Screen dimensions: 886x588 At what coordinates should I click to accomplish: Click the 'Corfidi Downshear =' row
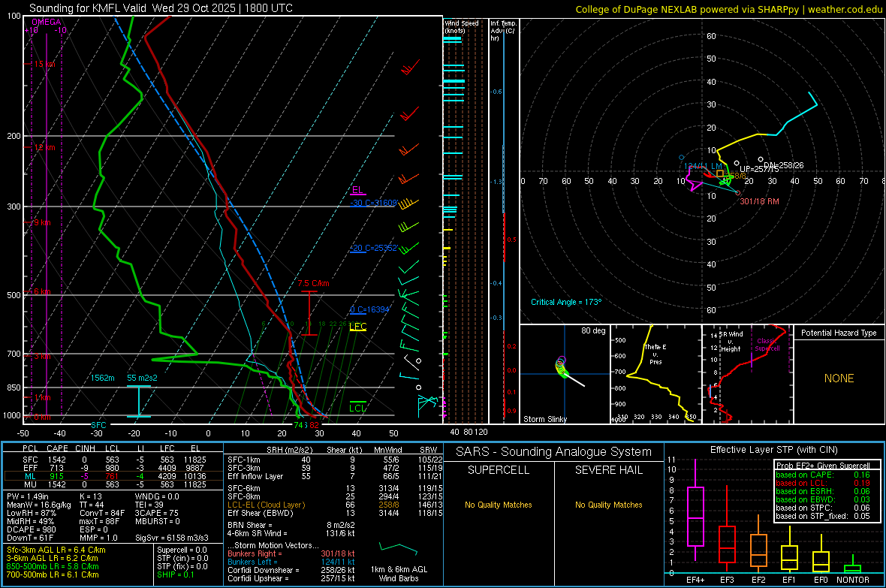click(291, 570)
